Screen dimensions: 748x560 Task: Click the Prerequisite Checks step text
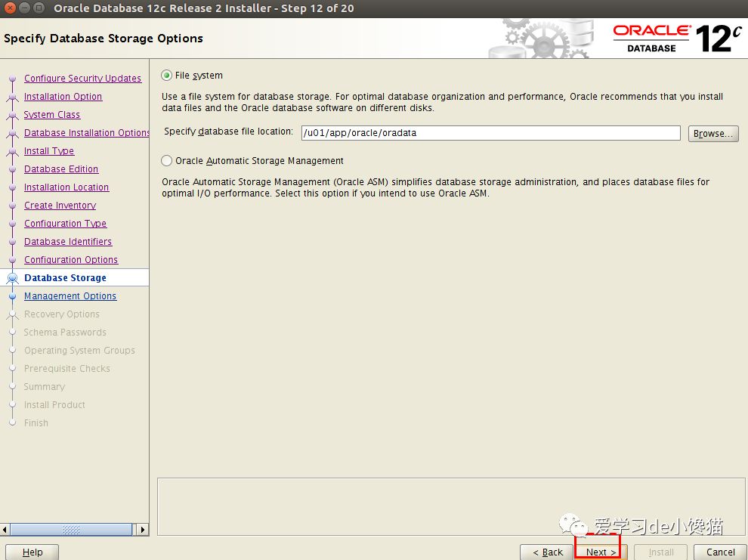[67, 368]
